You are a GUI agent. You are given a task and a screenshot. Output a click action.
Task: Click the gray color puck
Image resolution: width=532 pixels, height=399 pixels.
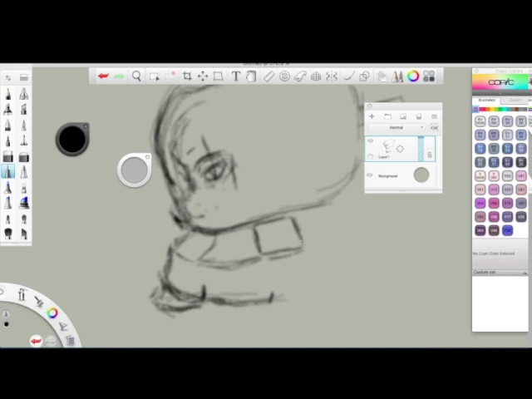tap(135, 170)
